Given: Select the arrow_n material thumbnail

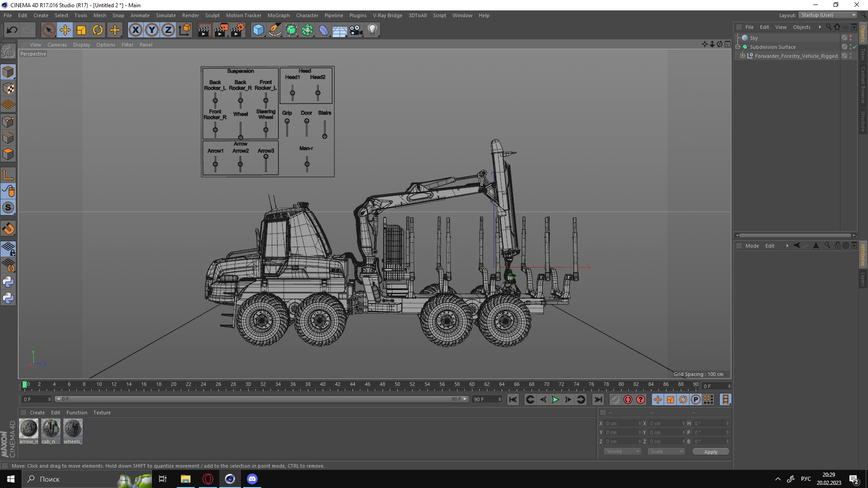Looking at the screenshot, I should point(28,431).
